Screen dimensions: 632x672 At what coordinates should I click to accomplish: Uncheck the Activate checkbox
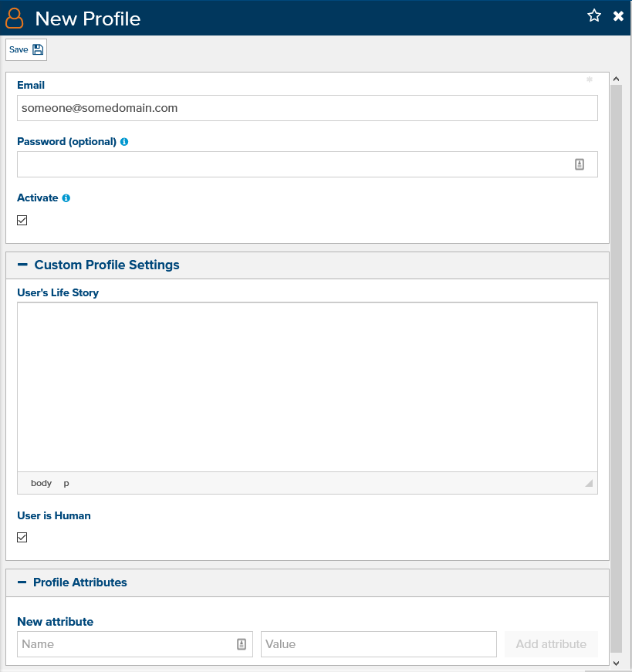click(x=22, y=221)
